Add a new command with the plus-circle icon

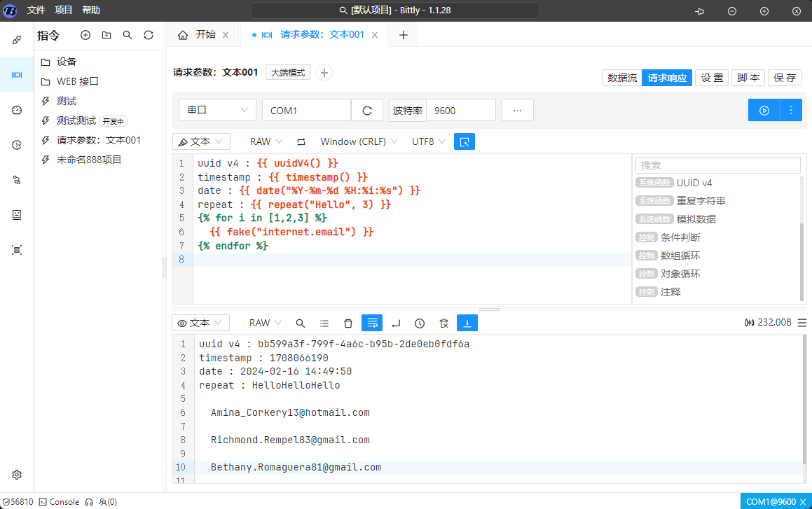tap(85, 35)
